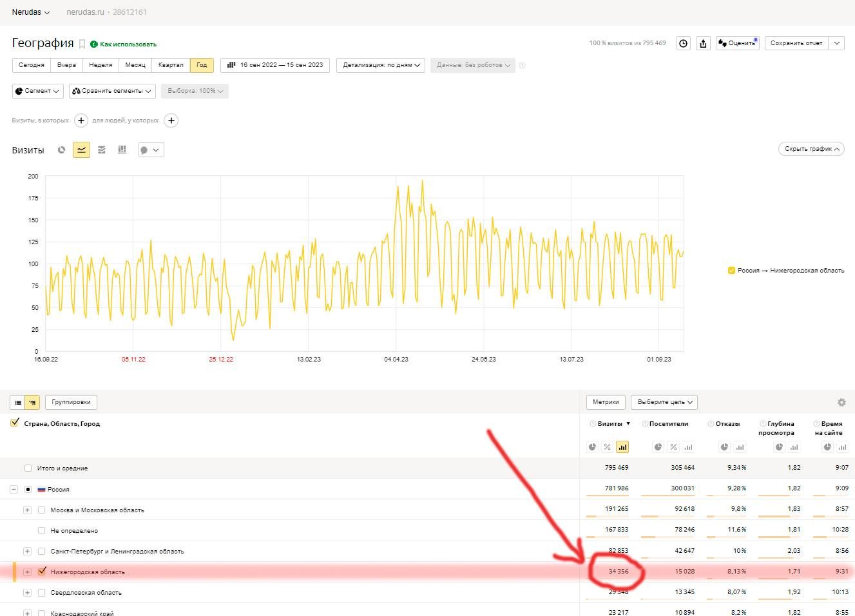
Task: Open the date range picker field
Action: [275, 65]
